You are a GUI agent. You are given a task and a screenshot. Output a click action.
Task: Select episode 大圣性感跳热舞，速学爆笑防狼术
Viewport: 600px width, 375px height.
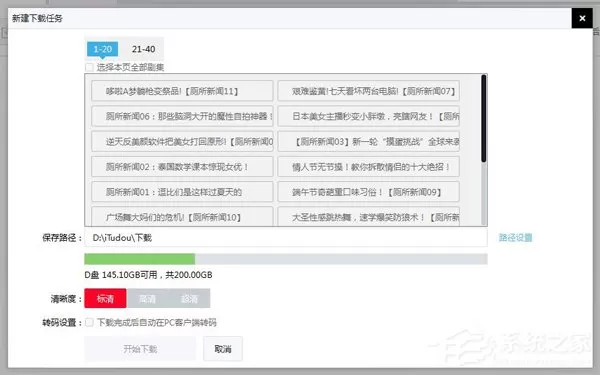368,216
